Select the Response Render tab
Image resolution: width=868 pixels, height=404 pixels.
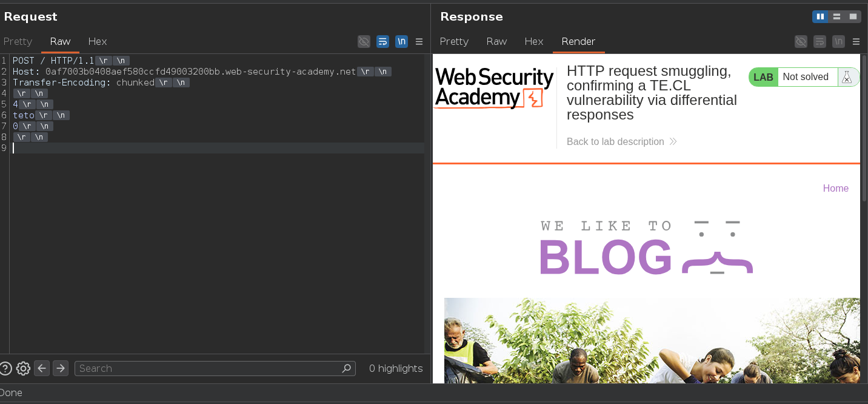click(x=578, y=41)
